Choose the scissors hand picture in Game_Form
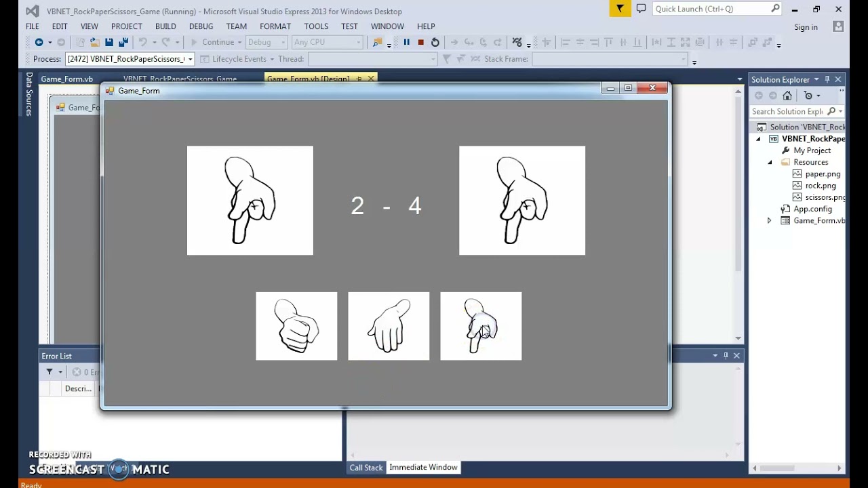Screen dimensions: 868x488 coord(481,326)
